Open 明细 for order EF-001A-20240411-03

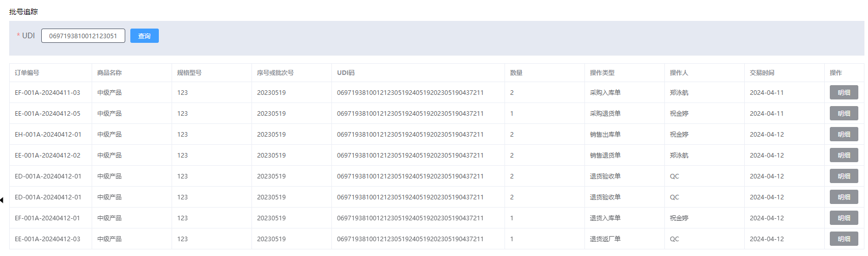point(844,92)
